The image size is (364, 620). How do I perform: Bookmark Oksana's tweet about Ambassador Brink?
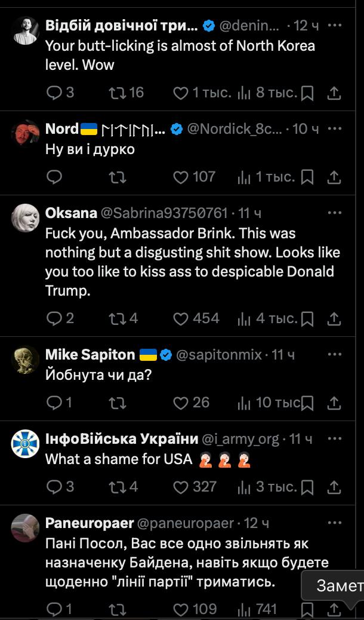pos(307,319)
